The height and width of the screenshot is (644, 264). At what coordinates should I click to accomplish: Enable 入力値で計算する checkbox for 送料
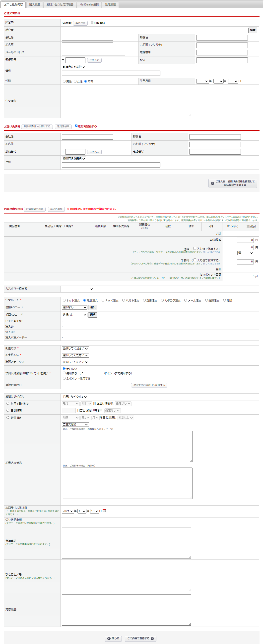(195, 249)
